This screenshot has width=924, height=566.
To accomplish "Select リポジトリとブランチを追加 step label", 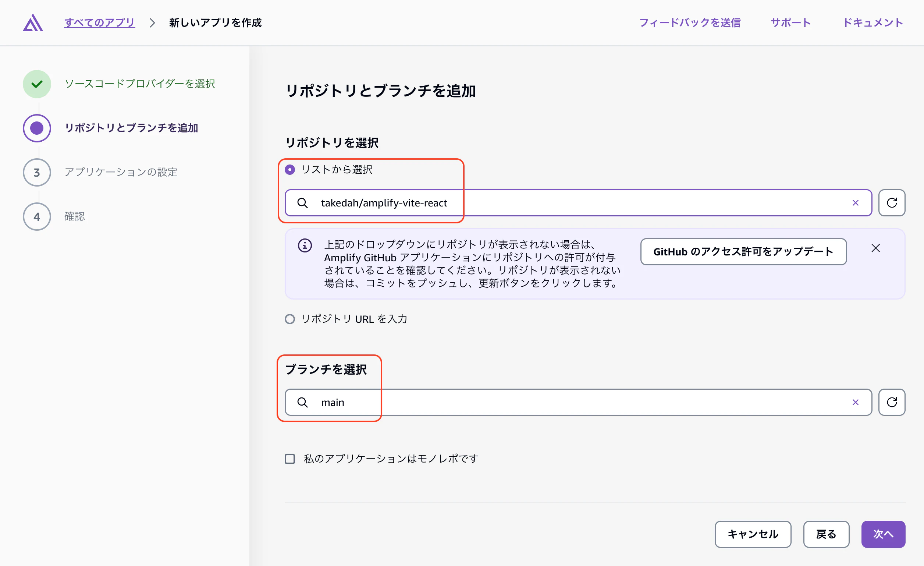I will click(131, 128).
